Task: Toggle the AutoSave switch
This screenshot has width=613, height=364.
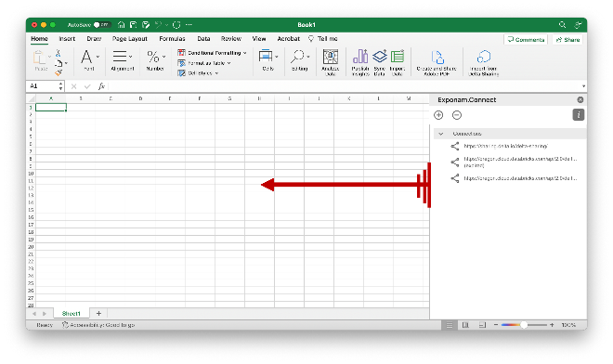Action: click(x=101, y=25)
